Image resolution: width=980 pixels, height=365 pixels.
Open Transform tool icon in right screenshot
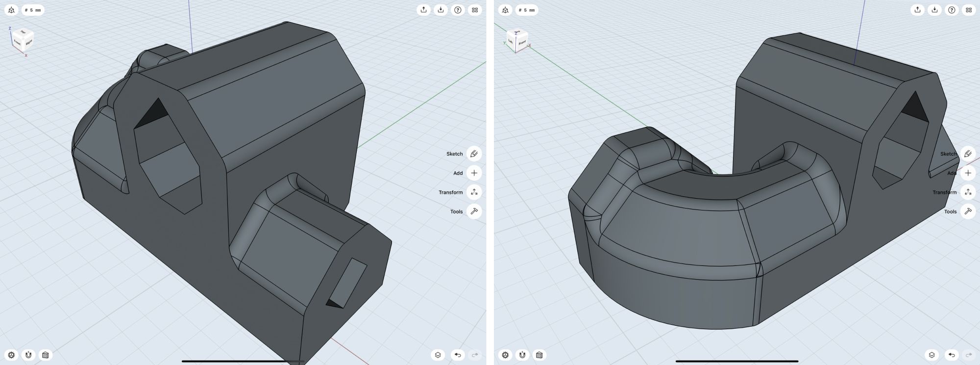pos(968,192)
